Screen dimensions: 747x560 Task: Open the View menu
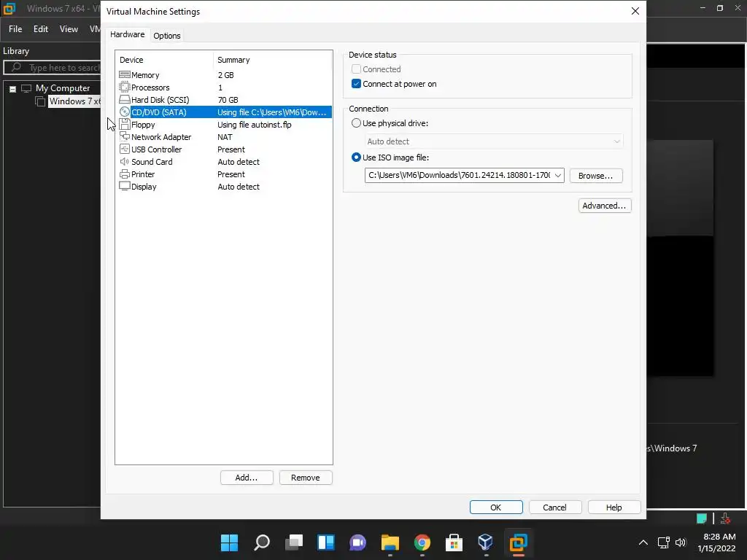point(69,29)
